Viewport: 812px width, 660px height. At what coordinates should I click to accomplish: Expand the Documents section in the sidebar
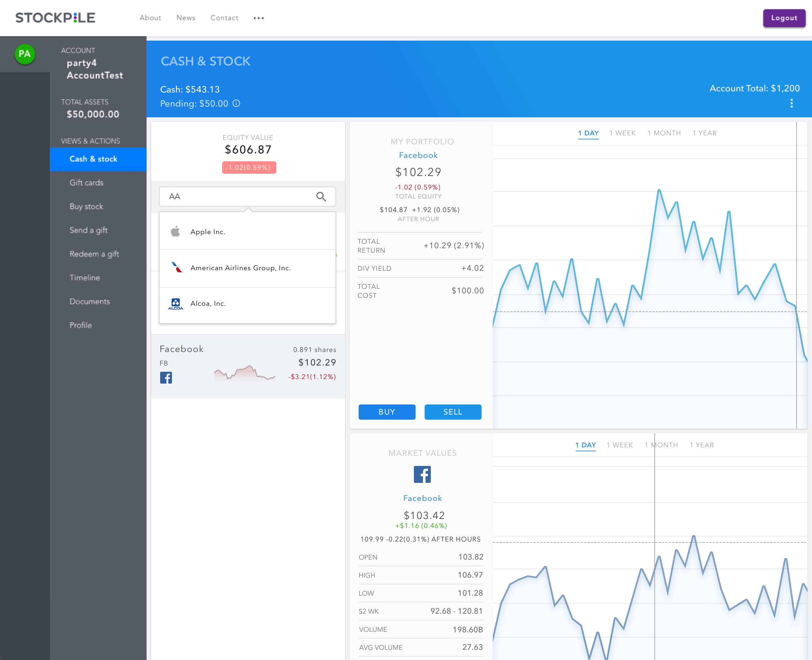pos(90,302)
